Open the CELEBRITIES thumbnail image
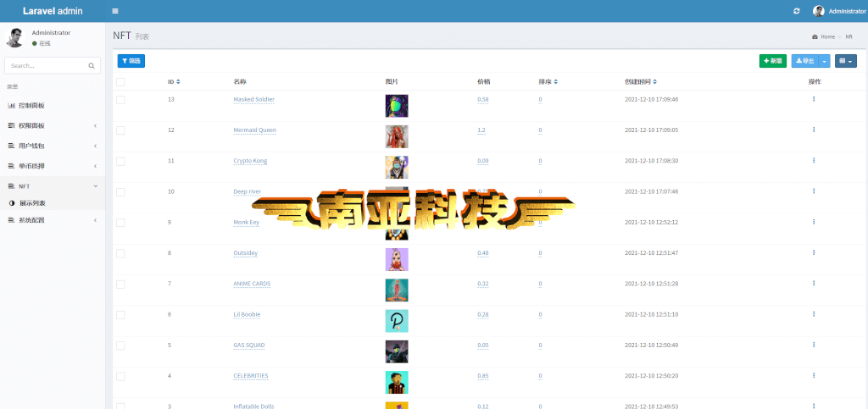The width and height of the screenshot is (868, 409). [x=397, y=382]
